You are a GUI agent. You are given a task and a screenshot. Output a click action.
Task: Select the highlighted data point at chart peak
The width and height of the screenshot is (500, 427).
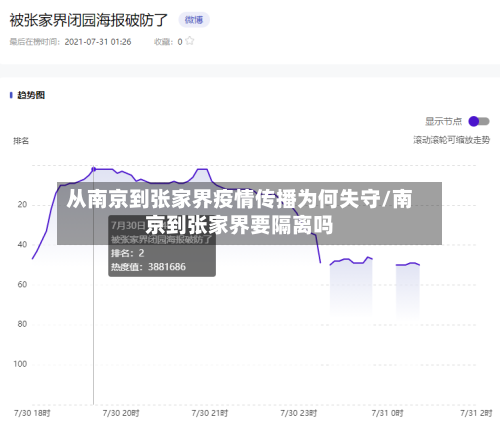click(x=94, y=169)
